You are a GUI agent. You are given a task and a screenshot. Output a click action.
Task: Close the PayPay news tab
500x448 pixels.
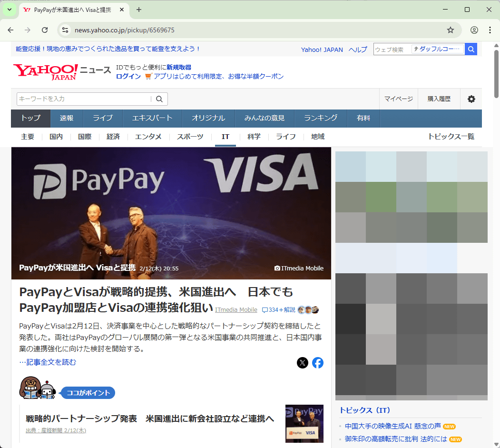(122, 10)
